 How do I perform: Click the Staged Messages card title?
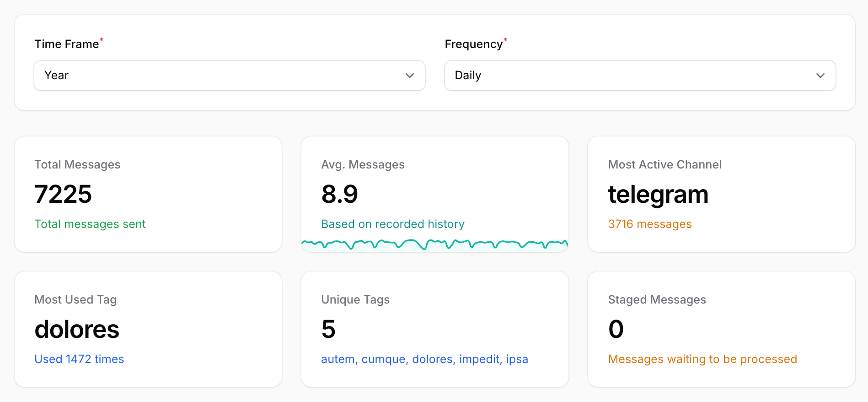(657, 299)
